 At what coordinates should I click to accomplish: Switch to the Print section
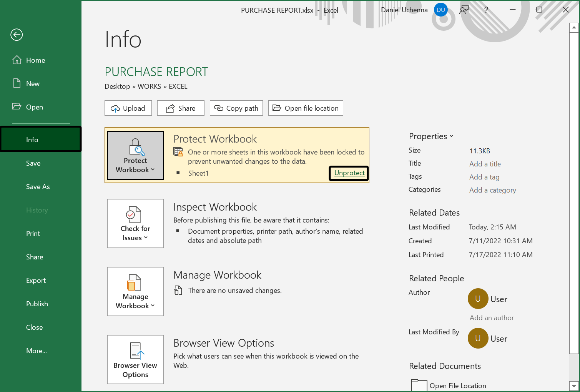click(33, 233)
